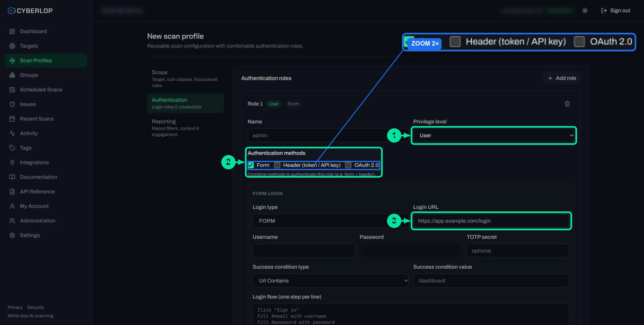Click the Settings gear icon
The image size is (644, 325).
click(x=12, y=235)
